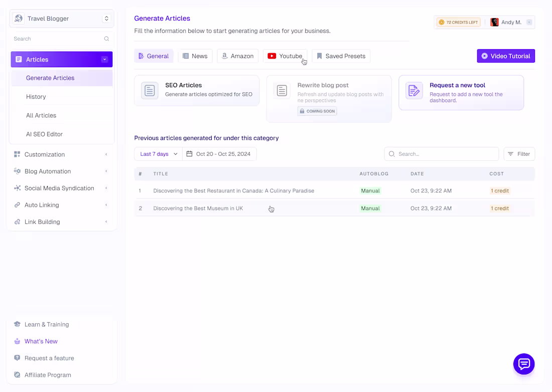
Task: Open the AI SEO Editor link
Action: click(x=45, y=134)
